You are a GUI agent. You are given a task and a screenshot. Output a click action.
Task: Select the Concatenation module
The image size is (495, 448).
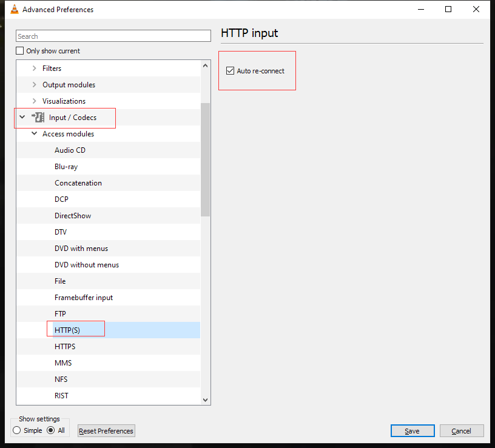(x=78, y=183)
